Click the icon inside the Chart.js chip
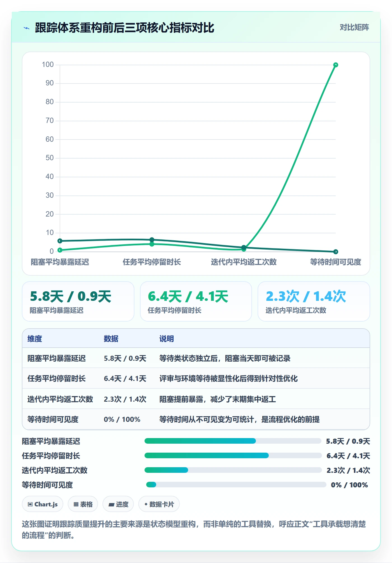Viewport: 392px width, 563px height. tap(30, 504)
